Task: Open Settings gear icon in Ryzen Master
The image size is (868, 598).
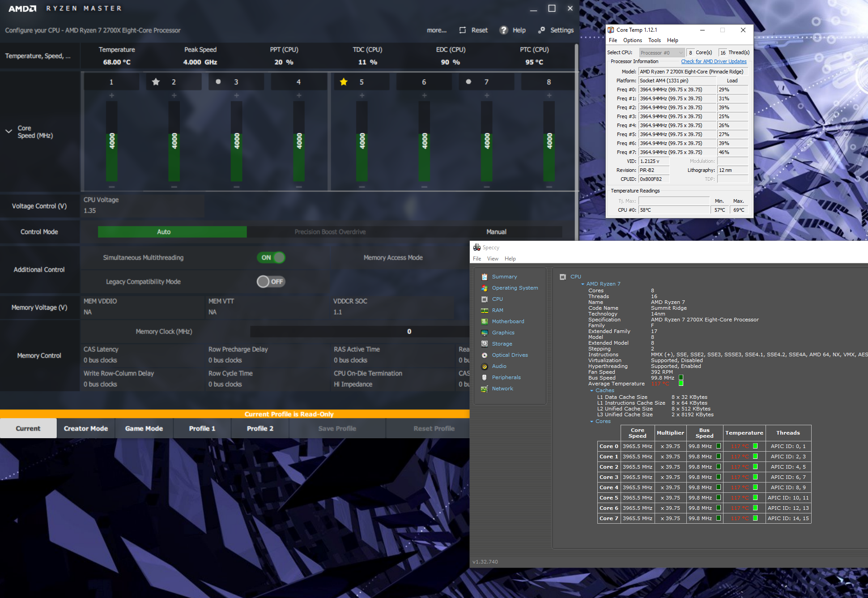Action: pos(542,30)
